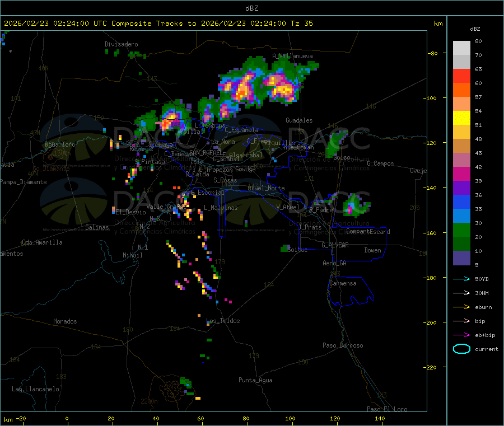Click the 'L_Malvinas' map label

coord(221,208)
